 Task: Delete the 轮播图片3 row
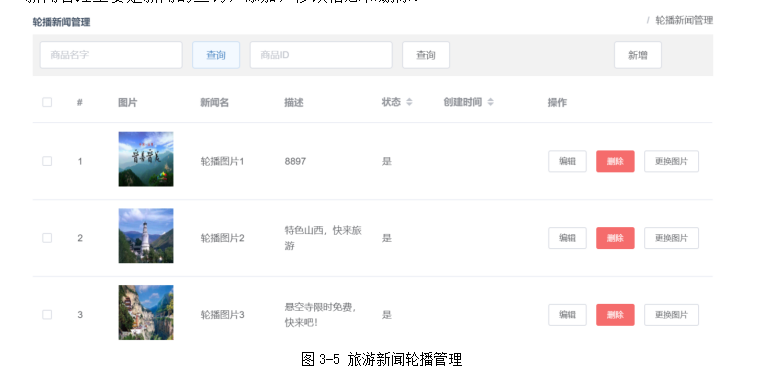(x=615, y=315)
